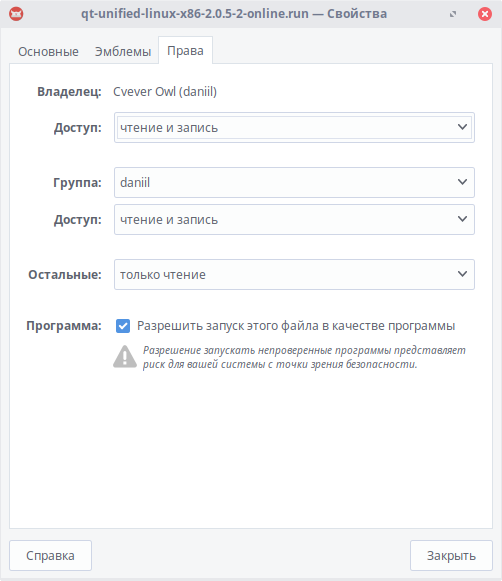This screenshot has width=502, height=581.
Task: Uncheck the run-as-program permission checkbox
Action: [123, 326]
